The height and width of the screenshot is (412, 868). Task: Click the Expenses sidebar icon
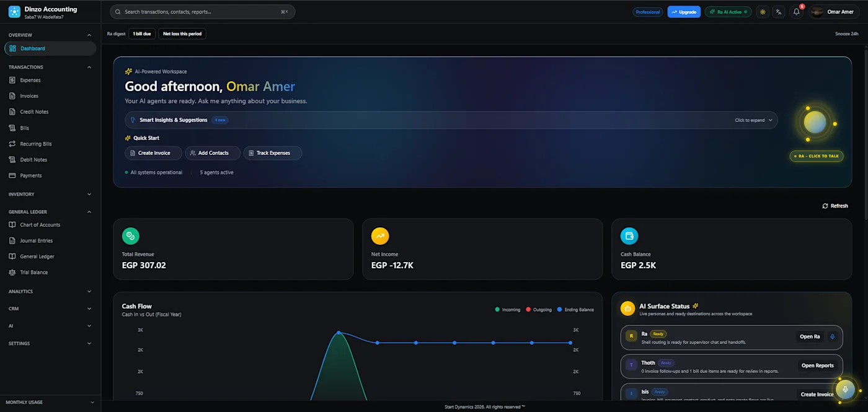[x=12, y=80]
